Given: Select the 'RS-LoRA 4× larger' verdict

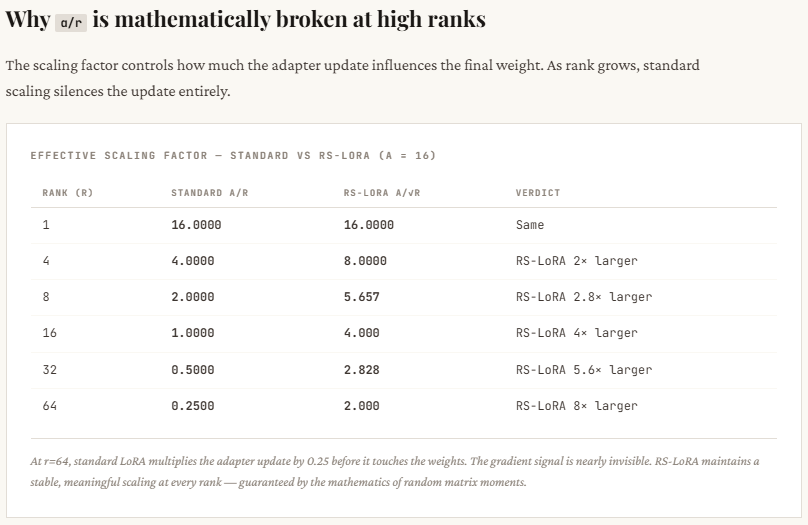Looking at the screenshot, I should (577, 333).
